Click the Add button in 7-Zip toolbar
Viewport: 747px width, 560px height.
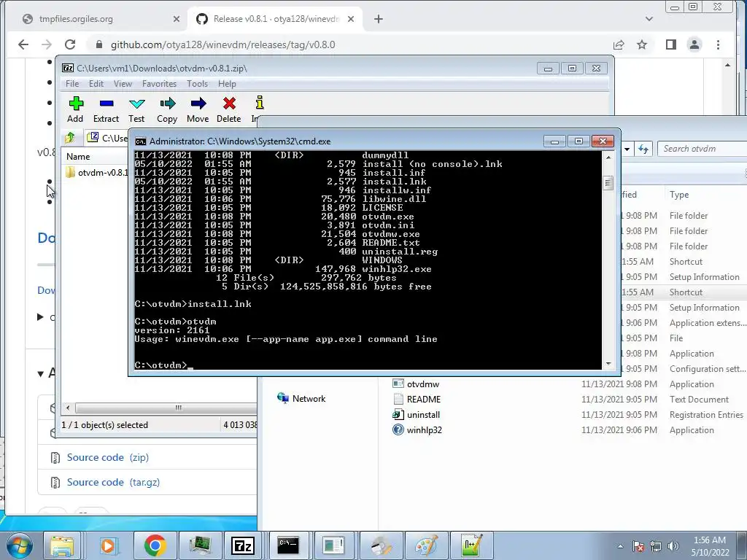click(75, 109)
